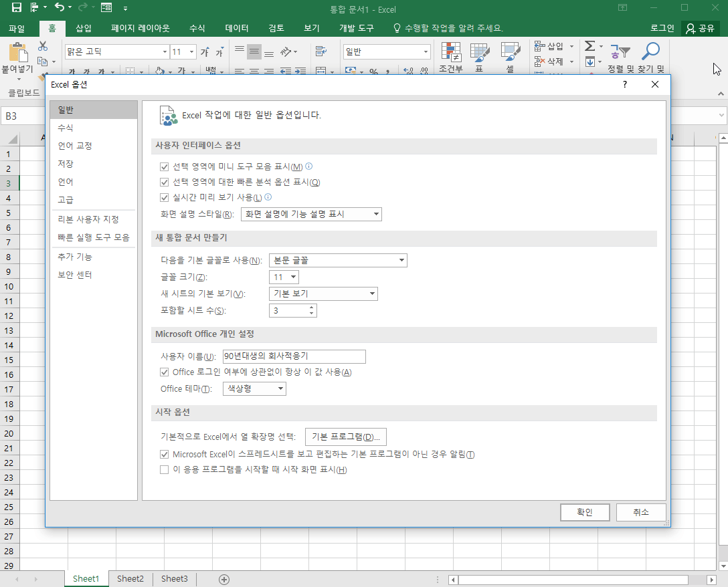Click the 취소 button
Image resolution: width=728 pixels, height=587 pixels.
click(641, 512)
